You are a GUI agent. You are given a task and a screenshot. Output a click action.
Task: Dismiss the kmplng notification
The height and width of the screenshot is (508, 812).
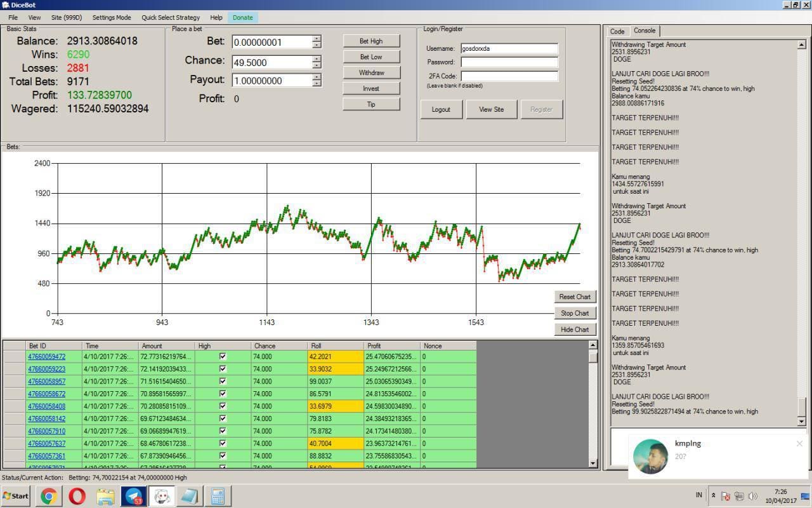pyautogui.click(x=799, y=444)
